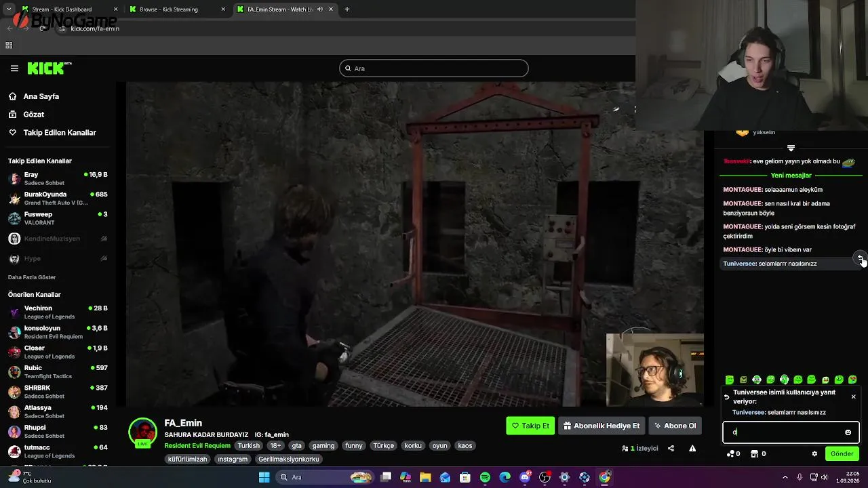Click the browser apps grid icon
The width and height of the screenshot is (868, 488).
pos(9,45)
